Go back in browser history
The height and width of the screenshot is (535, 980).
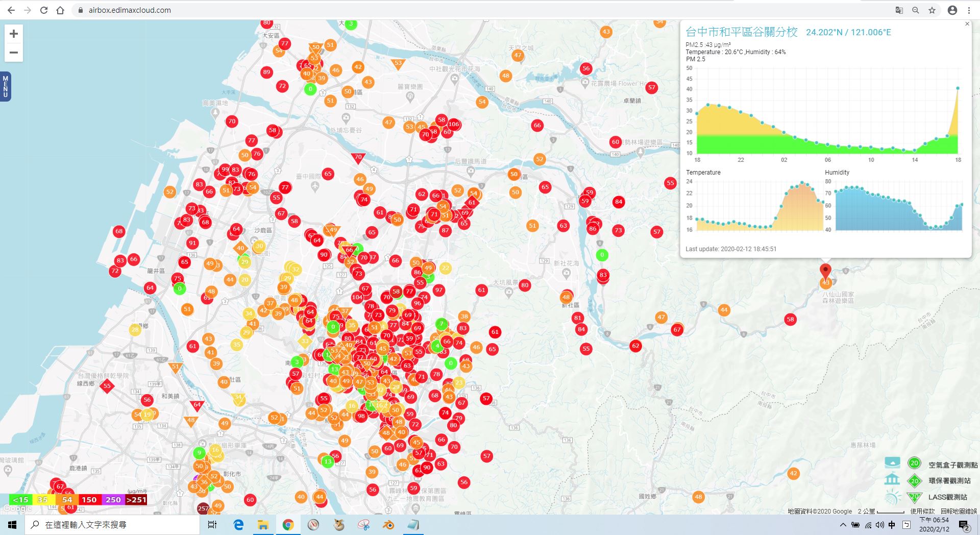click(11, 10)
